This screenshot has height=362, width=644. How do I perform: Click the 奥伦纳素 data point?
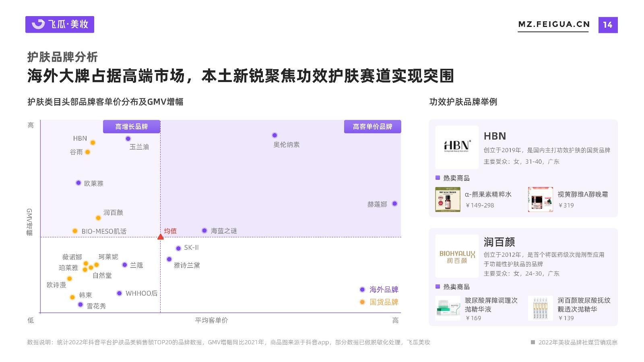coord(275,135)
